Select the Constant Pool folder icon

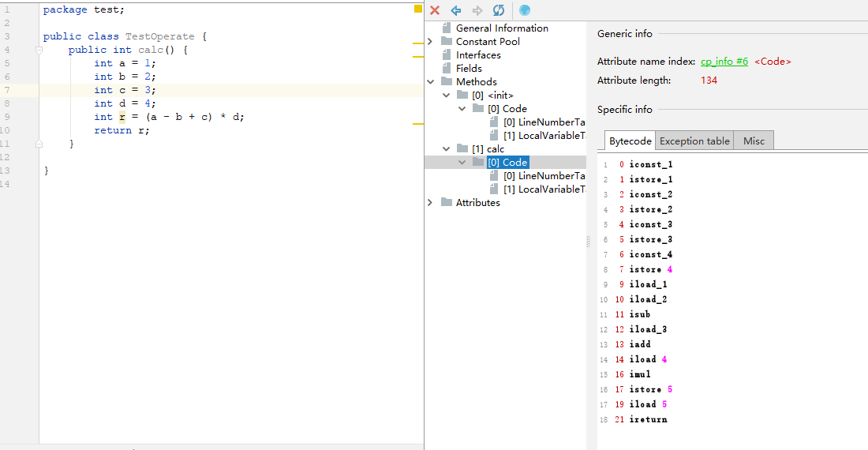coord(446,41)
